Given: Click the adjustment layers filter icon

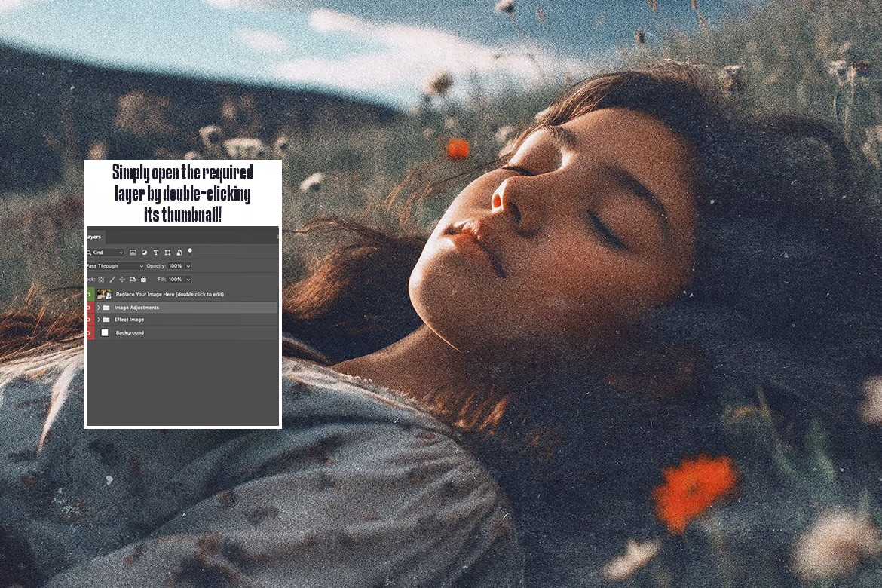Looking at the screenshot, I should click(145, 253).
